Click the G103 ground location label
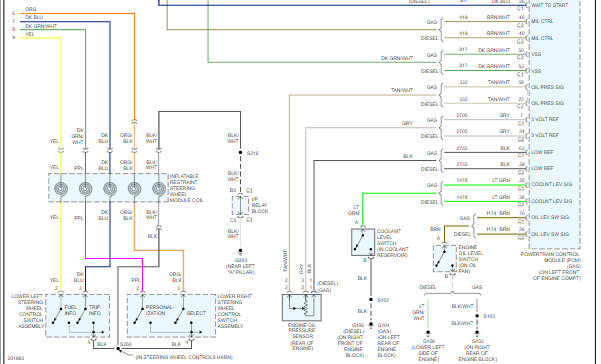This screenshot has height=364, width=601. [x=478, y=350]
